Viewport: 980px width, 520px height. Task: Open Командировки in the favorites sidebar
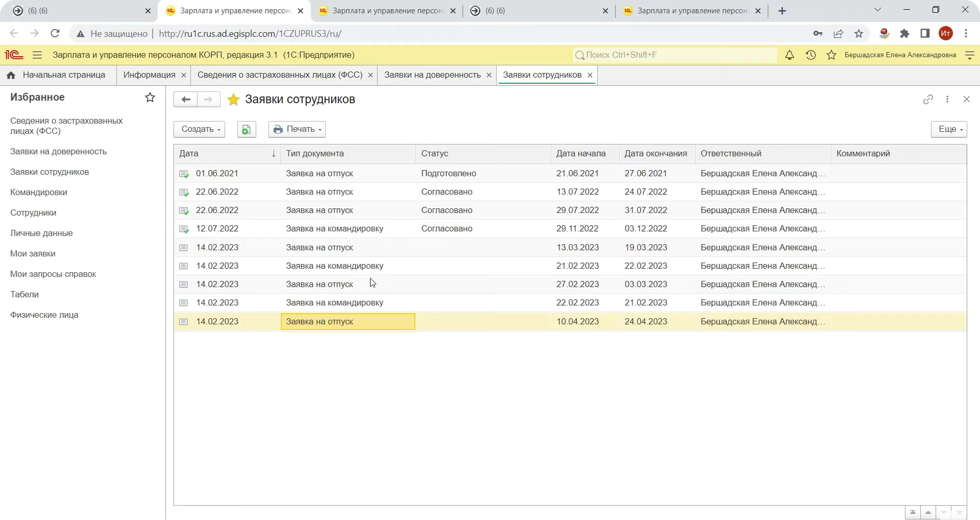[39, 193]
